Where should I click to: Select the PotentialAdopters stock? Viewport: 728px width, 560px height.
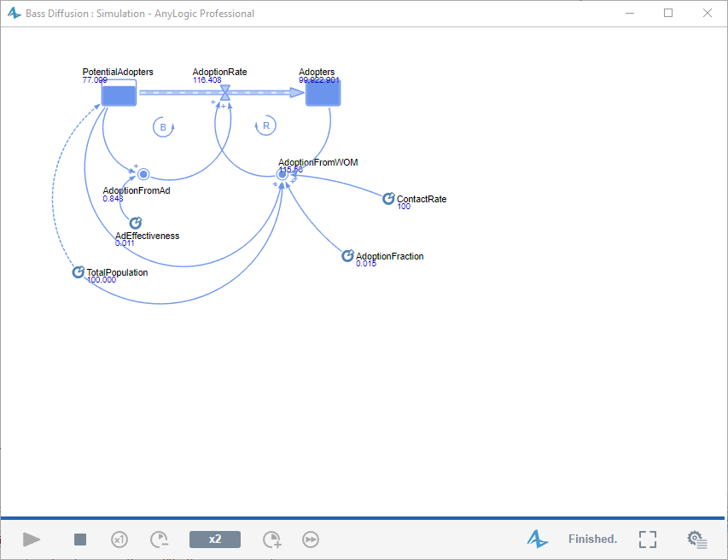118,92
